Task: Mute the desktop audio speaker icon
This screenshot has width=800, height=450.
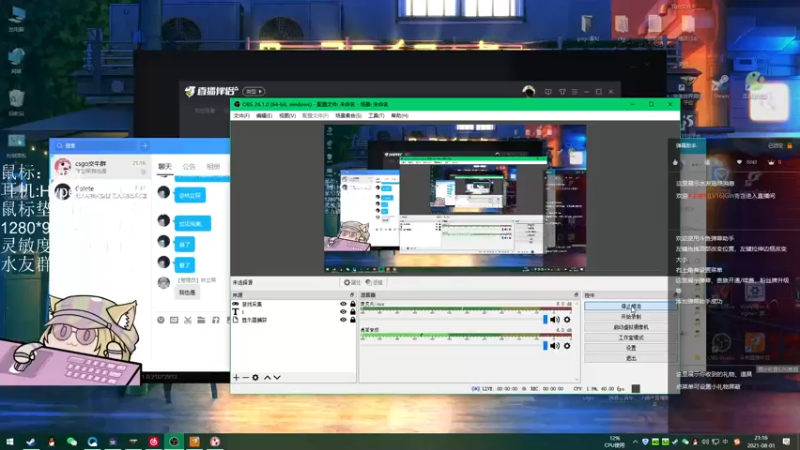Action: [555, 345]
